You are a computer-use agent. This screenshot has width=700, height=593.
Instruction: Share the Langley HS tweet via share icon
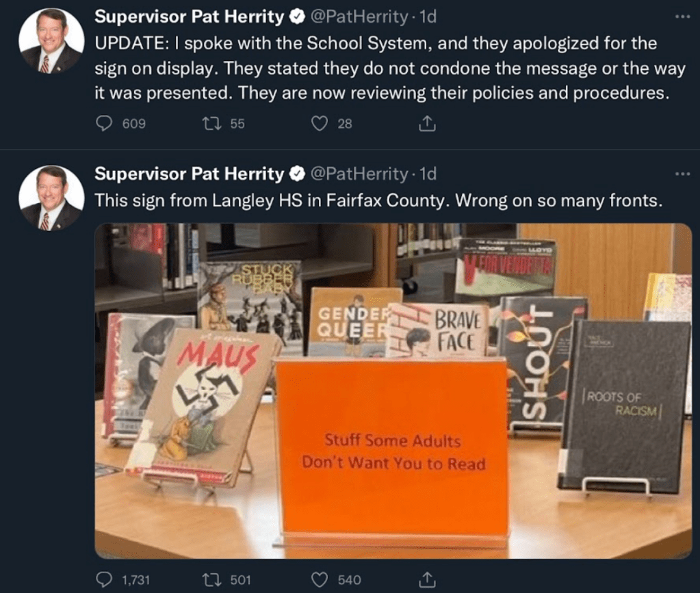tap(427, 579)
